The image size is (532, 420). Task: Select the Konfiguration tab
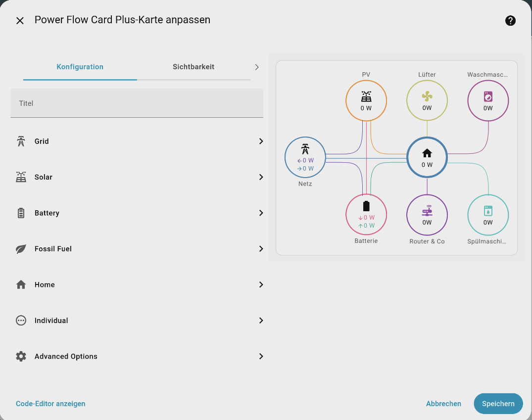point(80,67)
